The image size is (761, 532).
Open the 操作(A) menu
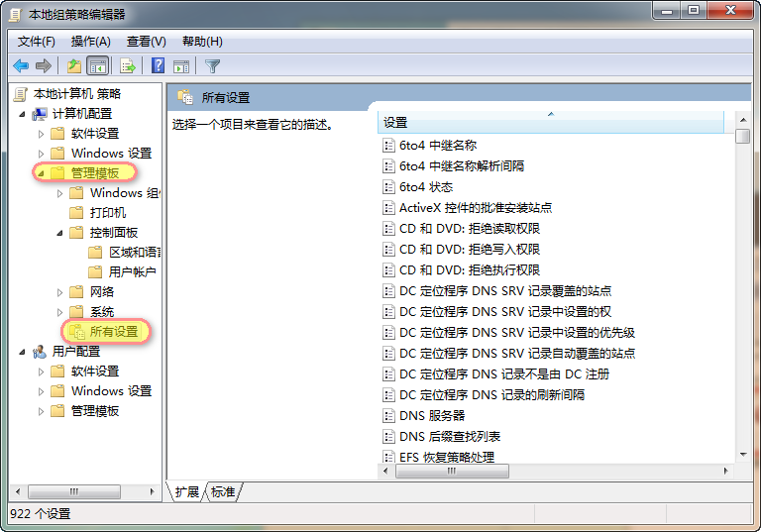coord(90,42)
